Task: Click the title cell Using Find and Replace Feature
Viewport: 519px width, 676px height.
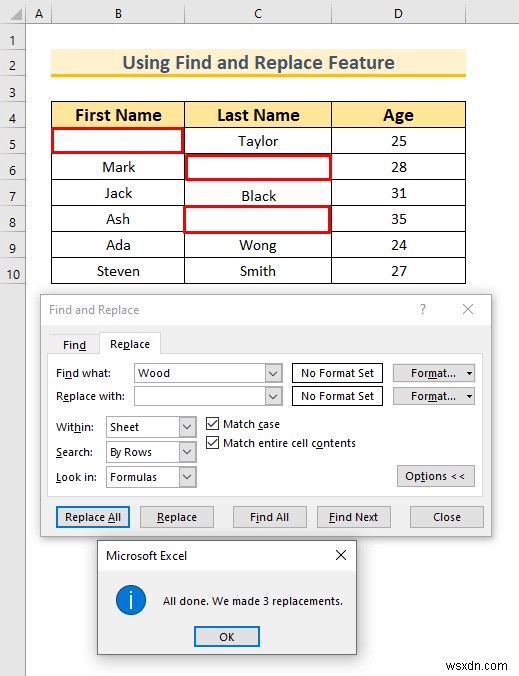Action: 258,63
